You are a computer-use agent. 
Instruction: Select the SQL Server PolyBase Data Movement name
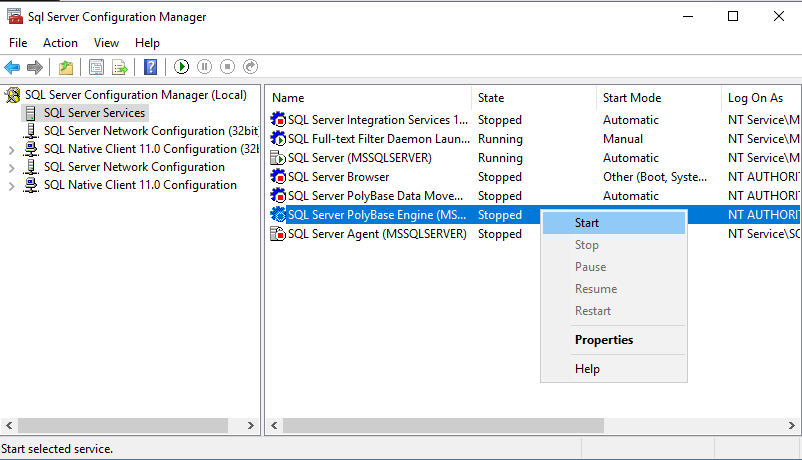[375, 195]
